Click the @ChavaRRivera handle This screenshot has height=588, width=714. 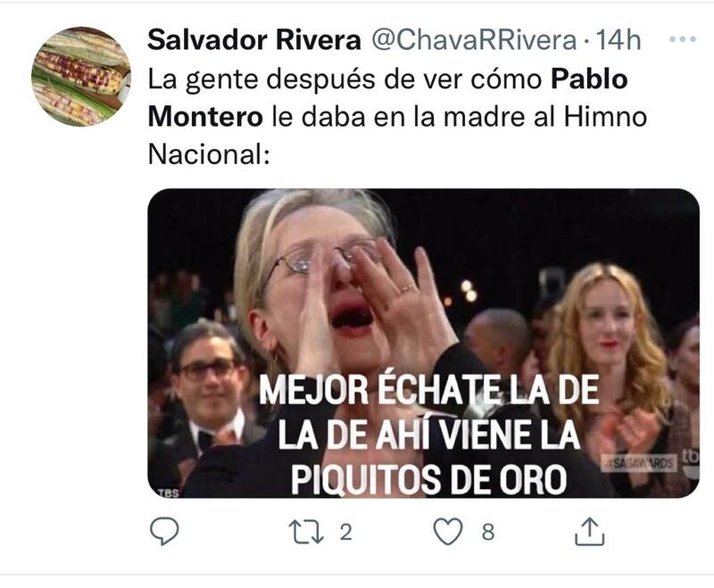(x=475, y=40)
